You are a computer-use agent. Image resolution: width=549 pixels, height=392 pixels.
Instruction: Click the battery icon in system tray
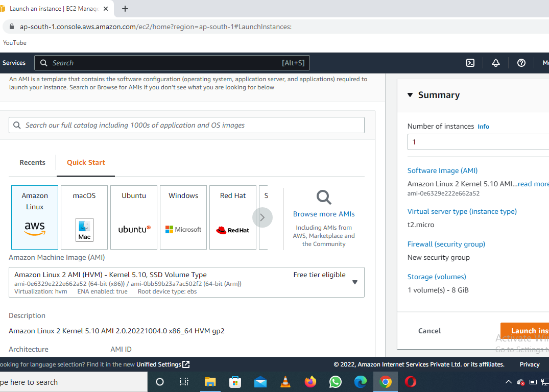coord(533,382)
